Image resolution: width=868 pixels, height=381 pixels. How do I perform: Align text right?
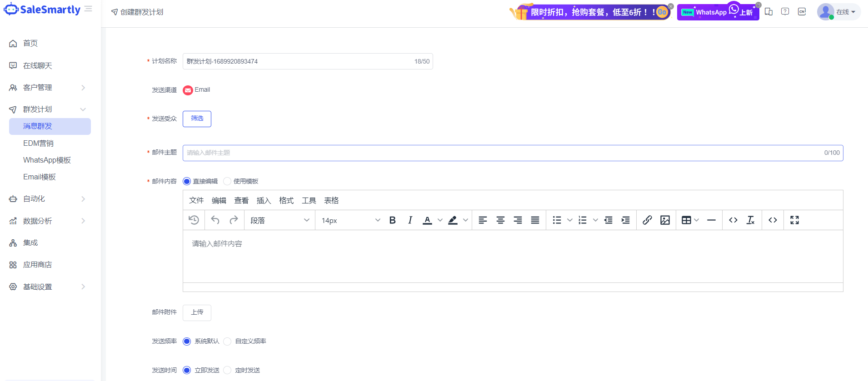pyautogui.click(x=518, y=220)
